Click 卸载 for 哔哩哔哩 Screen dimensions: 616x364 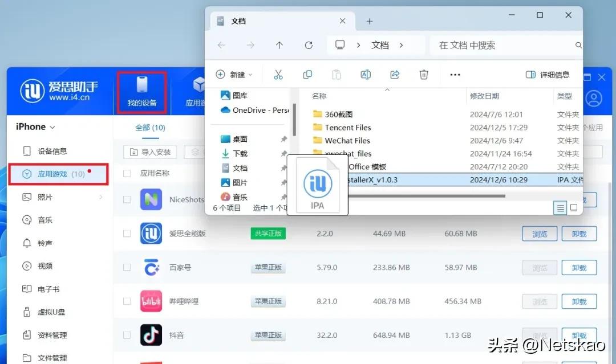coord(579,302)
